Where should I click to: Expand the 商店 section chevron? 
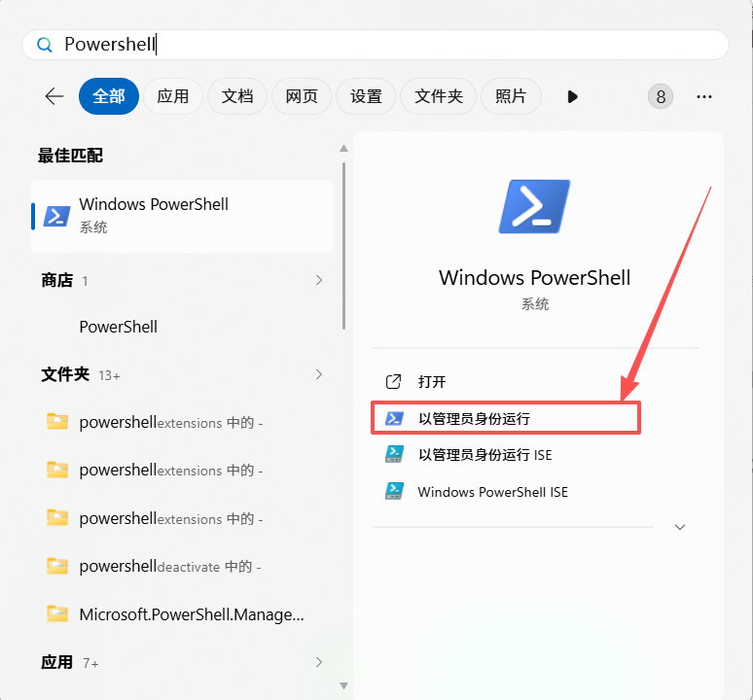pyautogui.click(x=319, y=280)
